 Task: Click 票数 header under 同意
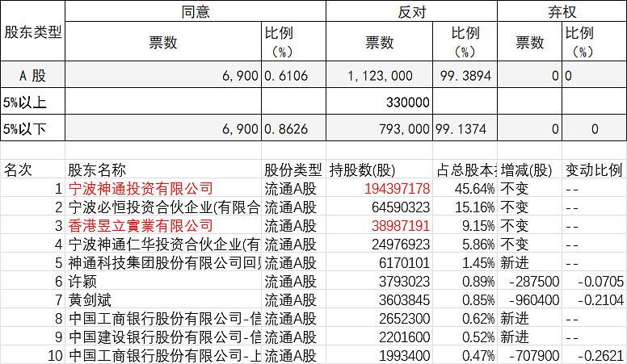[163, 41]
